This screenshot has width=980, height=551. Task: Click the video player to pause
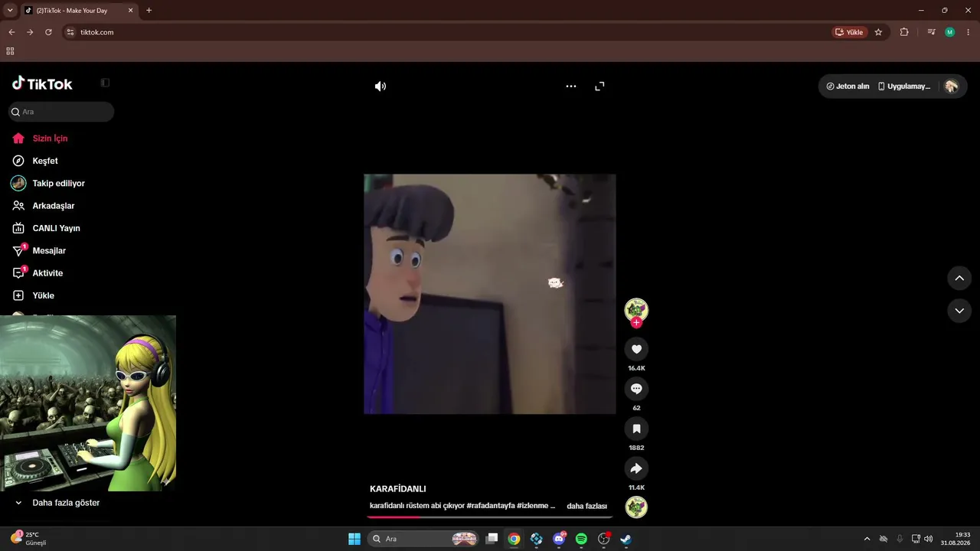coord(490,294)
